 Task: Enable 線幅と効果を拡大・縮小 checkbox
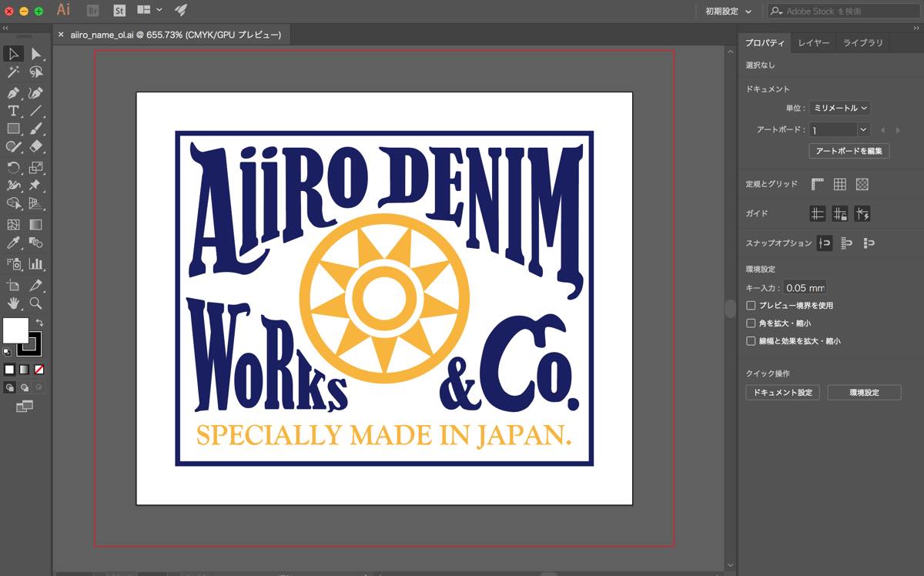(x=752, y=341)
